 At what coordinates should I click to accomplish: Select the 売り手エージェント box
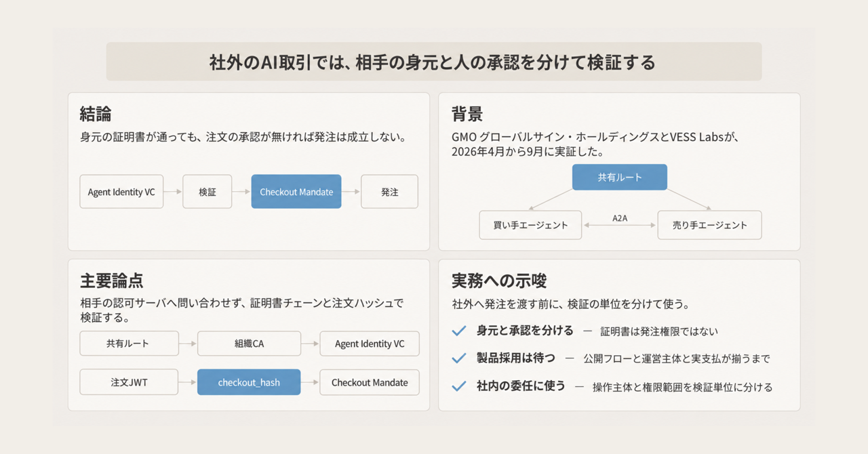(709, 225)
